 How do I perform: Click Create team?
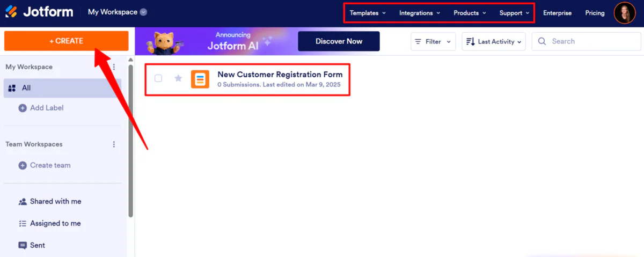[x=50, y=165]
